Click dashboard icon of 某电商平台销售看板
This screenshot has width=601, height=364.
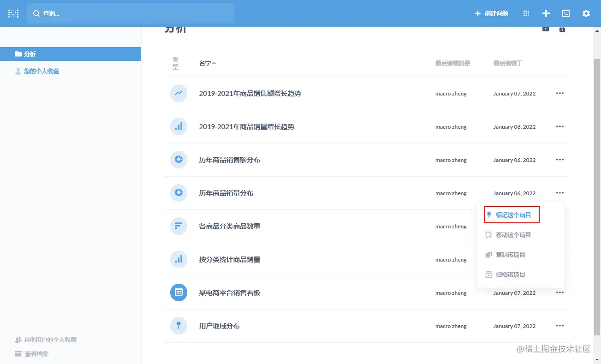click(179, 292)
